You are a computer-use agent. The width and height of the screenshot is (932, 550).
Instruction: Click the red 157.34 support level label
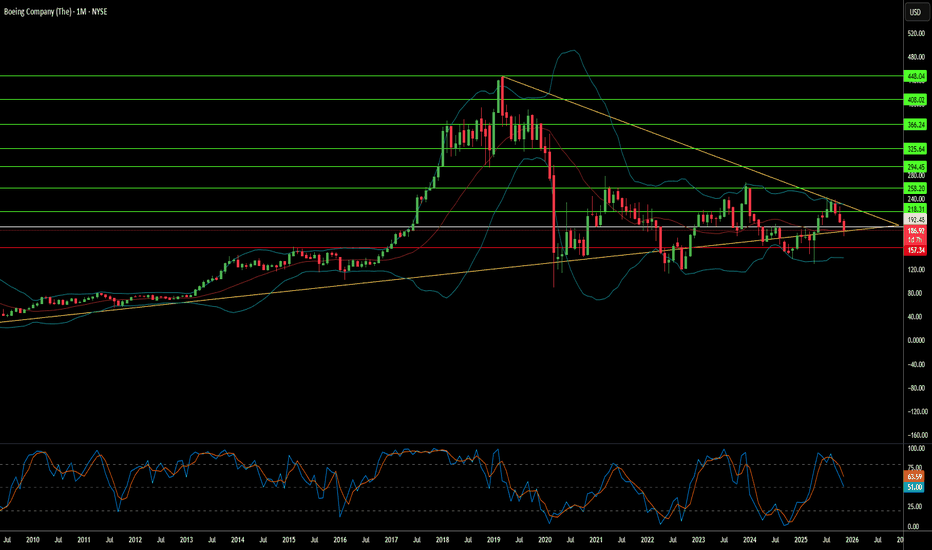[915, 248]
